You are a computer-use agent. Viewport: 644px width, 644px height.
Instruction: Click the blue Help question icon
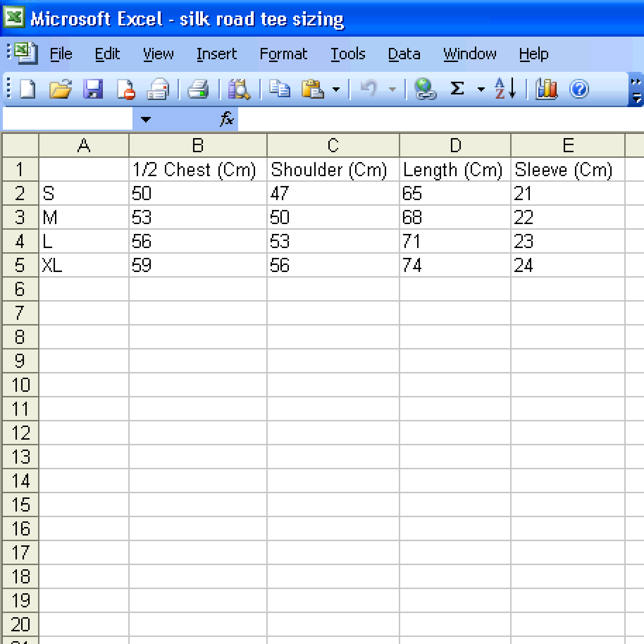[579, 89]
